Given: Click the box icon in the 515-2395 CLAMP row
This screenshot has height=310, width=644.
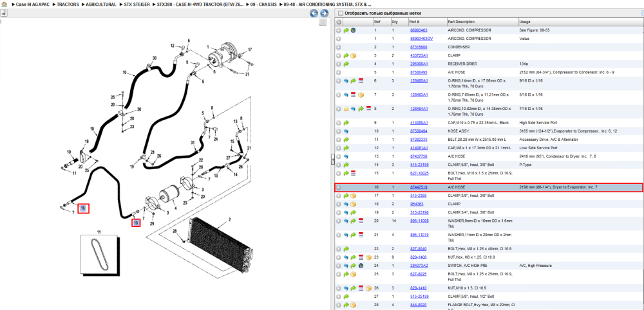Looking at the screenshot, I should (x=353, y=196).
